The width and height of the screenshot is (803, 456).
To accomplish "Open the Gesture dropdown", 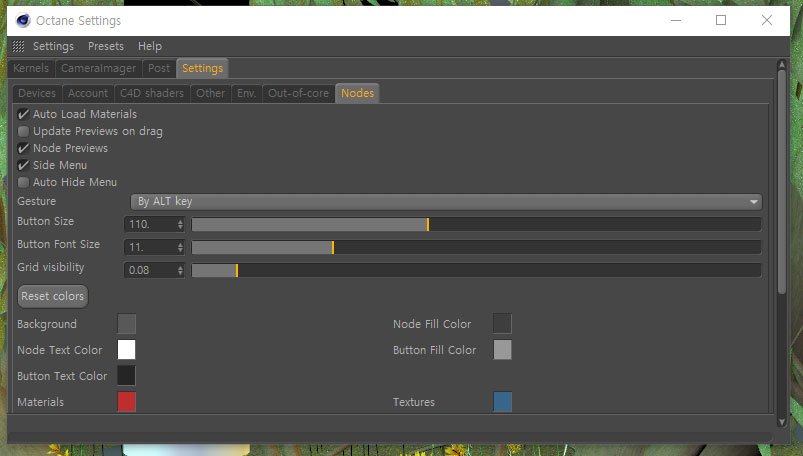I will pyautogui.click(x=446, y=201).
